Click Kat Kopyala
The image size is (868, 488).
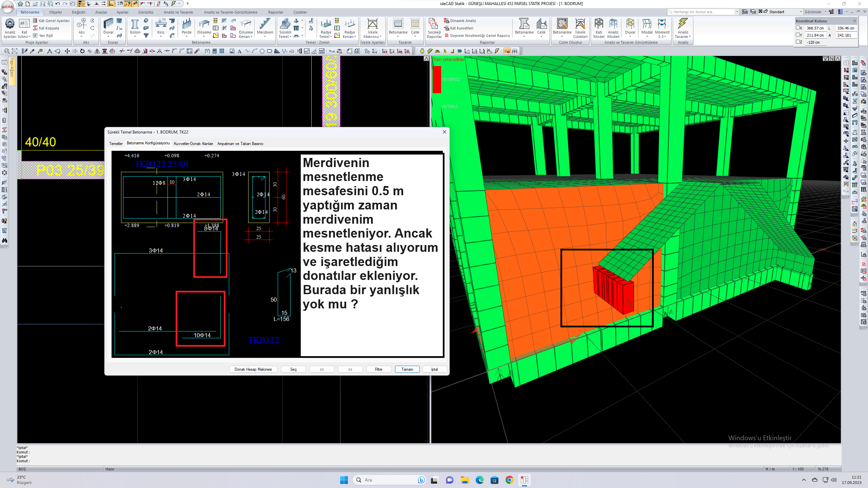click(46, 28)
